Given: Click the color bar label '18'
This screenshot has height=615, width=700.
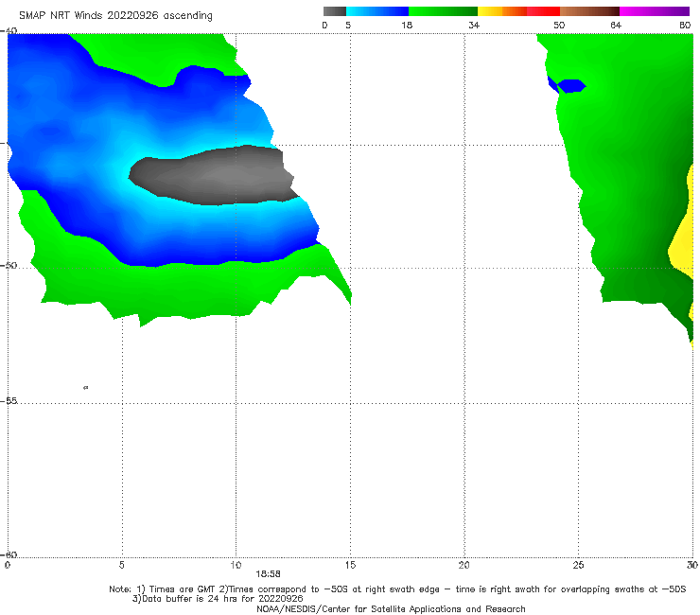Looking at the screenshot, I should pyautogui.click(x=407, y=26).
